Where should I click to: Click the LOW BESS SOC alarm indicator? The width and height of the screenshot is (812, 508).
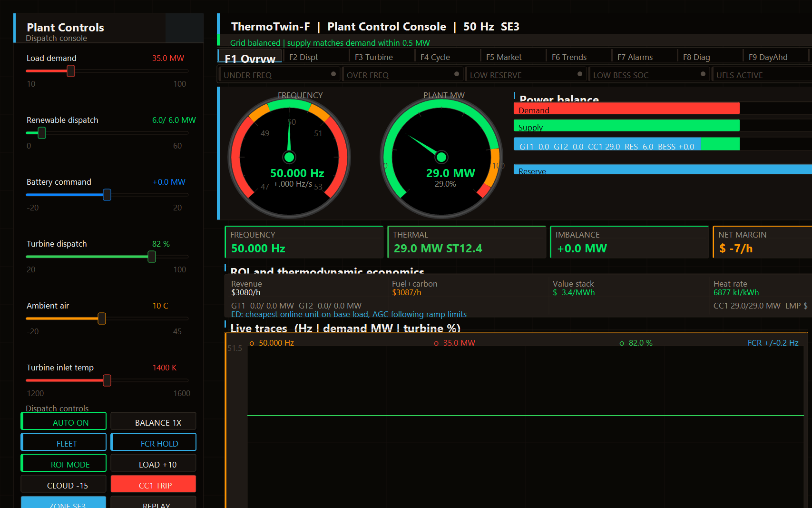[649, 75]
